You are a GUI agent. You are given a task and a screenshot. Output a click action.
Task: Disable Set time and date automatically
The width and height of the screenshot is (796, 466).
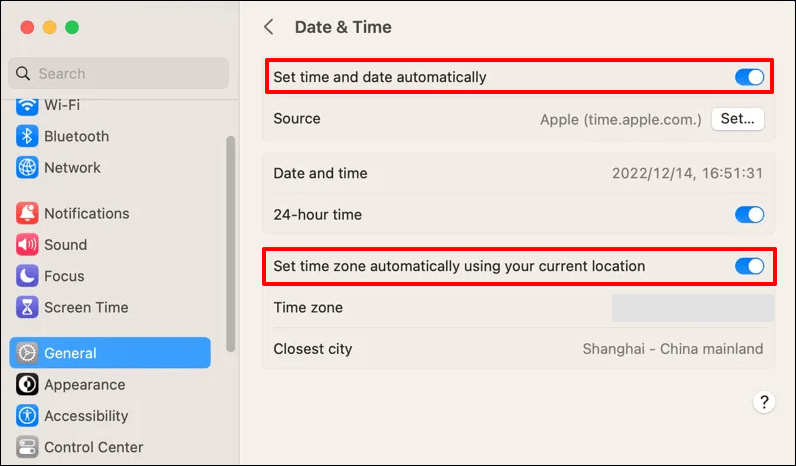[x=749, y=77]
